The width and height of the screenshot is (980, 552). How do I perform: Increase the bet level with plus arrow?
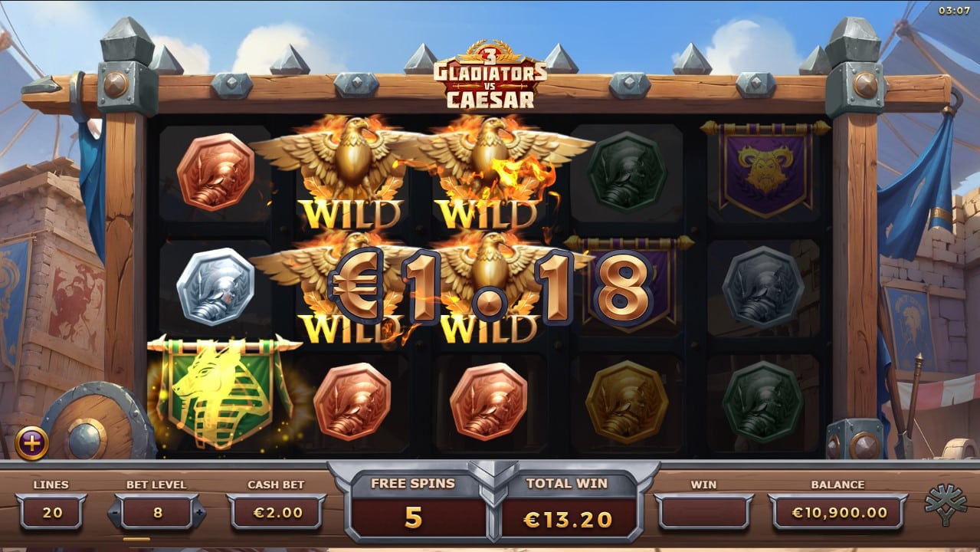[x=199, y=512]
